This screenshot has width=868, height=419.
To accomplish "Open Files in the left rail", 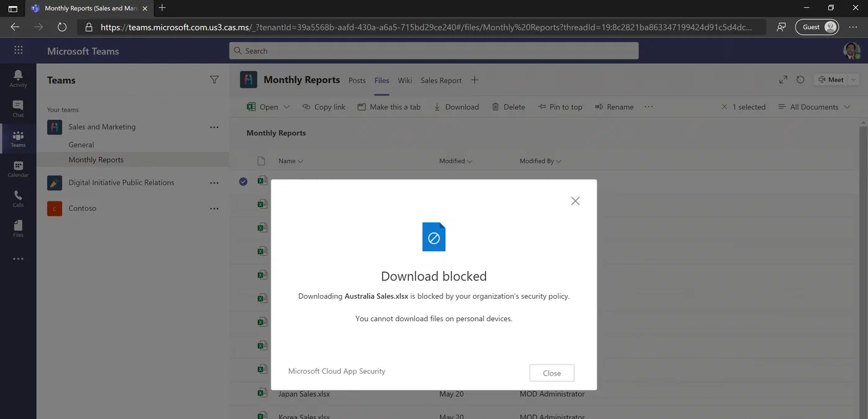I will click(x=18, y=228).
